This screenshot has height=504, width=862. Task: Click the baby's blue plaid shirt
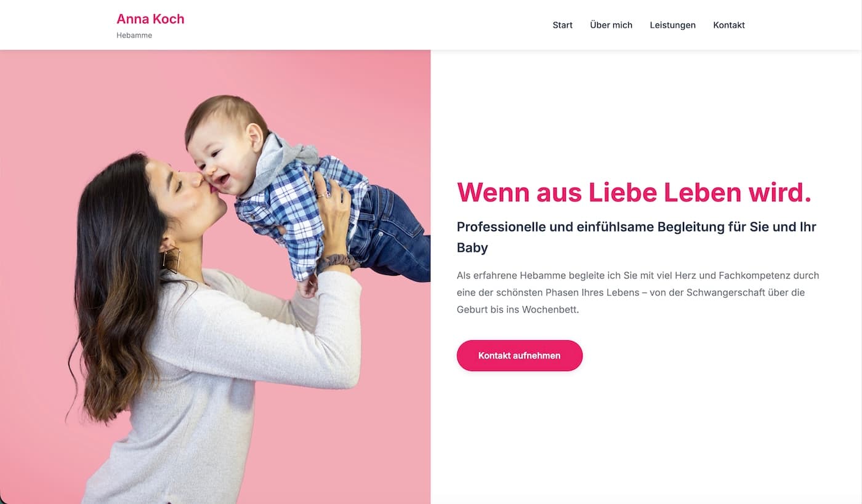click(296, 209)
